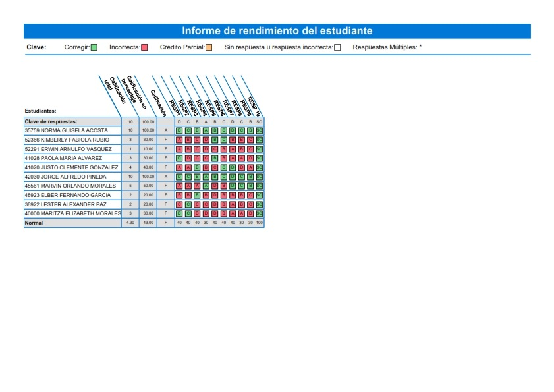This screenshot has width=554, height=392.
Task: Click green RESP1 answer box for PAOLA MARIA ALVAREZ
Action: (x=179, y=158)
